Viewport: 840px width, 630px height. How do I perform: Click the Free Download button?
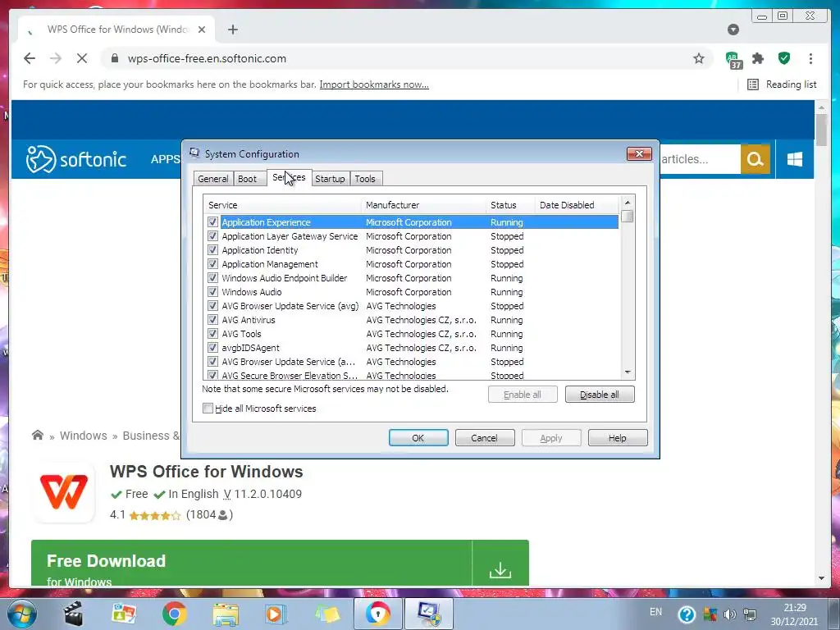tap(280, 563)
